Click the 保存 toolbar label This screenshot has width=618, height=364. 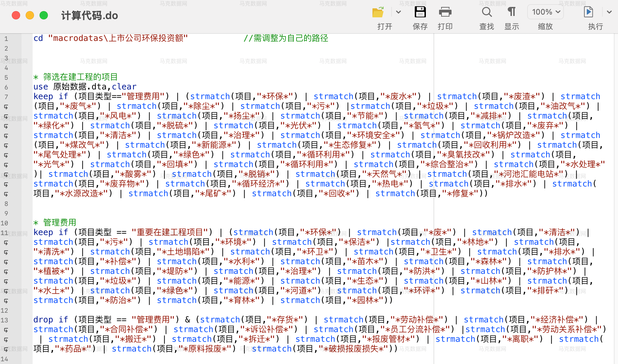[x=420, y=27]
